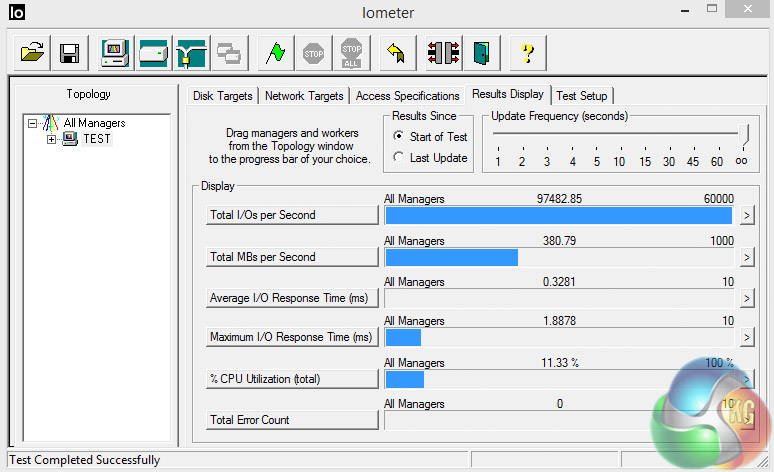Viewport: 774px width, 472px height.
Task: Switch to Network Targets tab
Action: pyautogui.click(x=304, y=96)
